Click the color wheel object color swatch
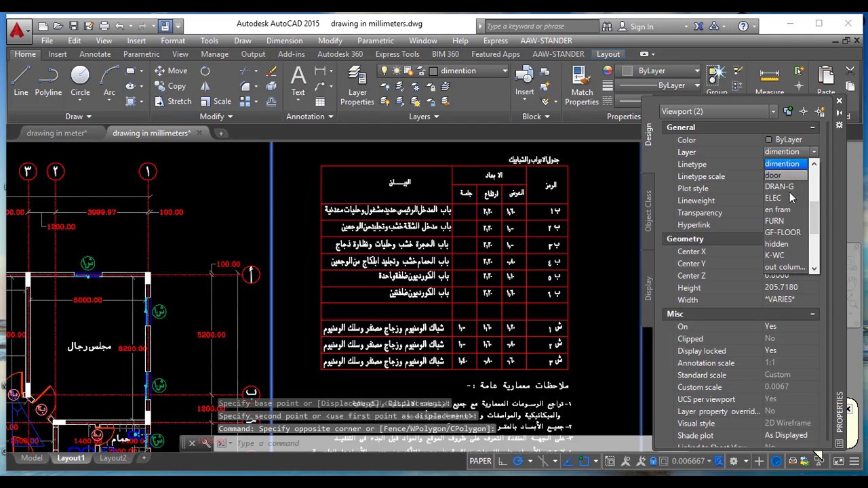 (x=608, y=70)
